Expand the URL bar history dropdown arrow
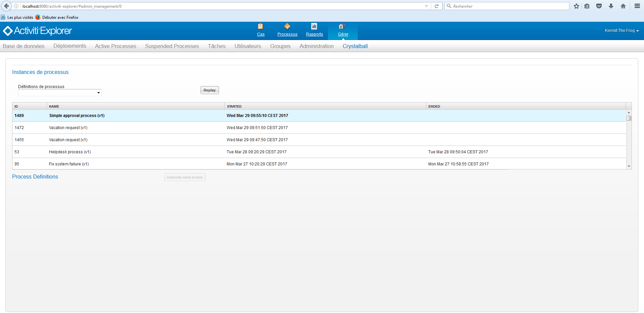The image size is (644, 313). click(x=426, y=6)
